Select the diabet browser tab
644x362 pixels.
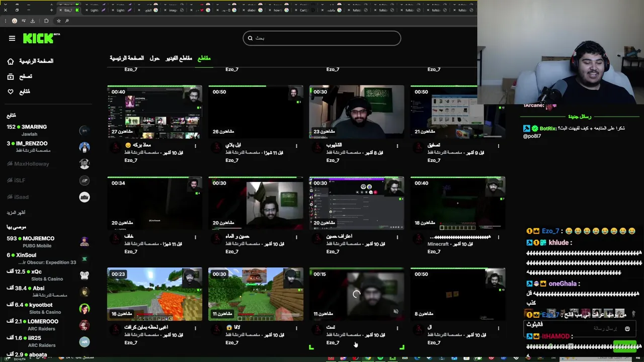coord(252,10)
